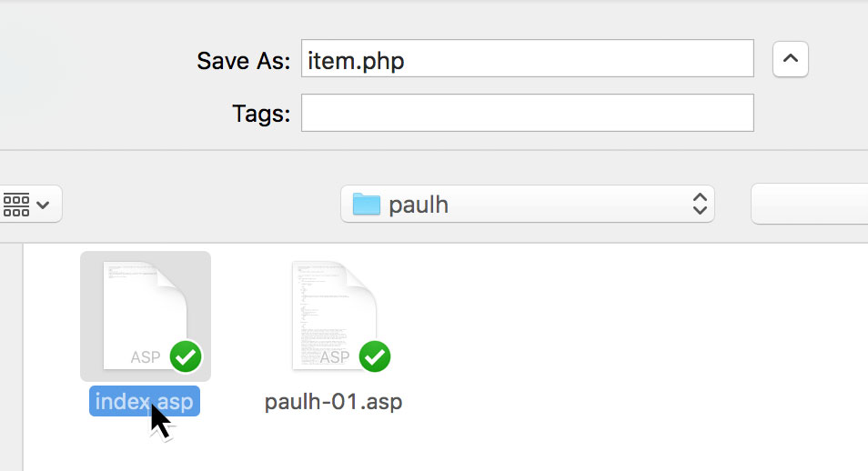Click the Save As label text

click(x=244, y=60)
